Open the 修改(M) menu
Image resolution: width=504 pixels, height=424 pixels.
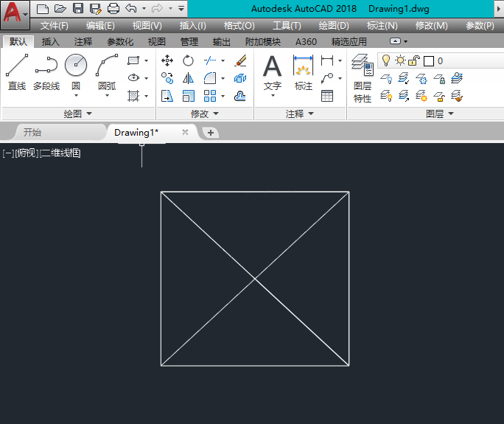pos(431,25)
